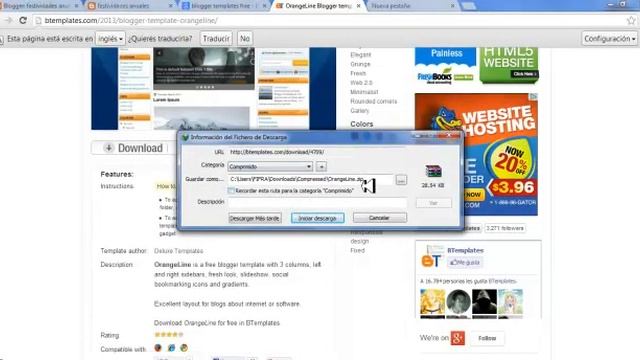The width and height of the screenshot is (640, 360).
Task: Click the download dialog title bar icon
Action: pos(185,138)
